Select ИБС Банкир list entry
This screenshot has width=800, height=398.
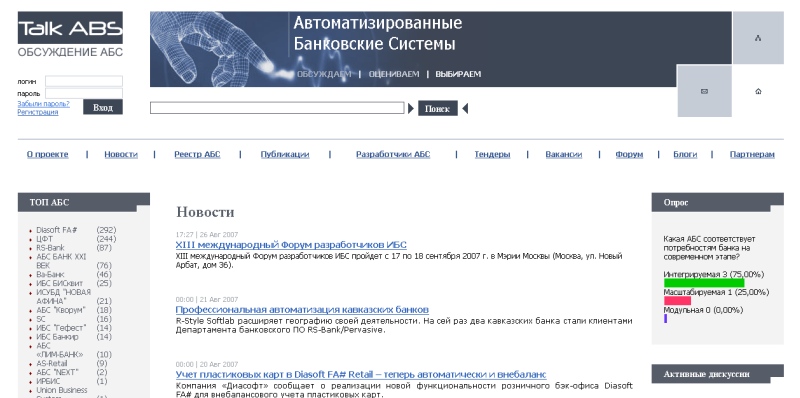[57, 337]
